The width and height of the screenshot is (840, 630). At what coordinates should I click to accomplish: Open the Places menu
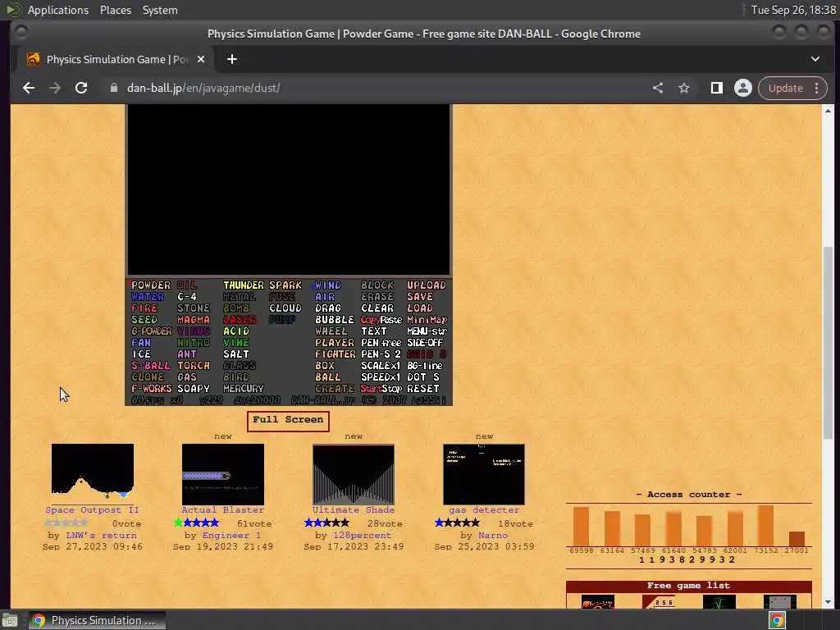click(116, 10)
